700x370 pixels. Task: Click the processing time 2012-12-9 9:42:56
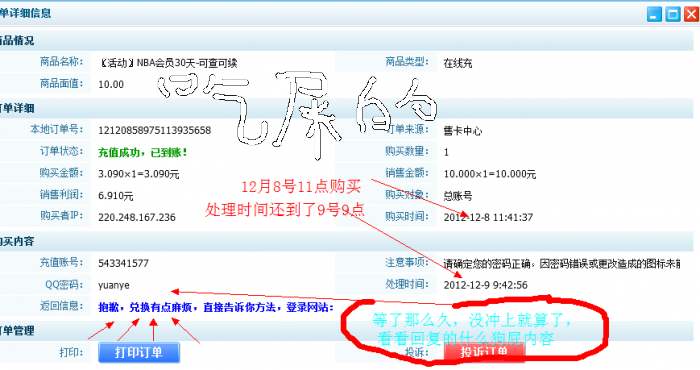[485, 285]
